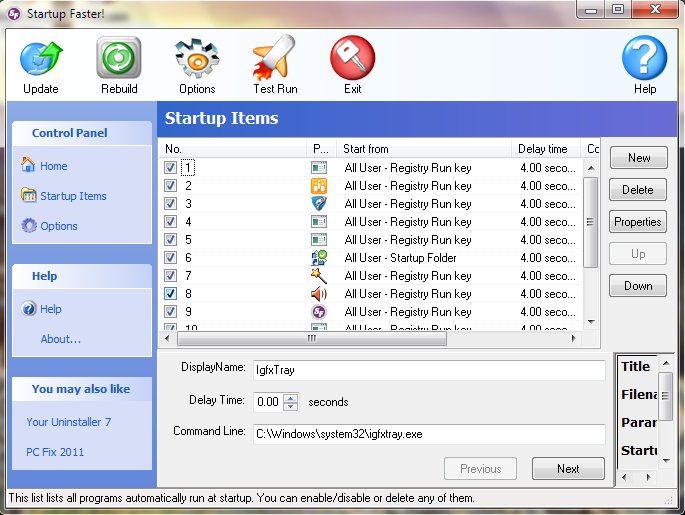Click info panel scrollbar down arrow
This screenshot has height=515, width=685.
pos(666,460)
